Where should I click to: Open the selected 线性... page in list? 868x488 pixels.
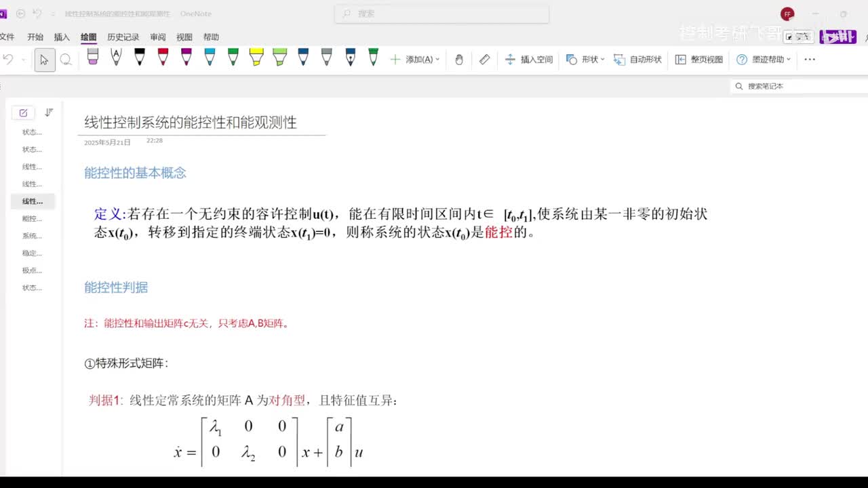[x=33, y=201]
